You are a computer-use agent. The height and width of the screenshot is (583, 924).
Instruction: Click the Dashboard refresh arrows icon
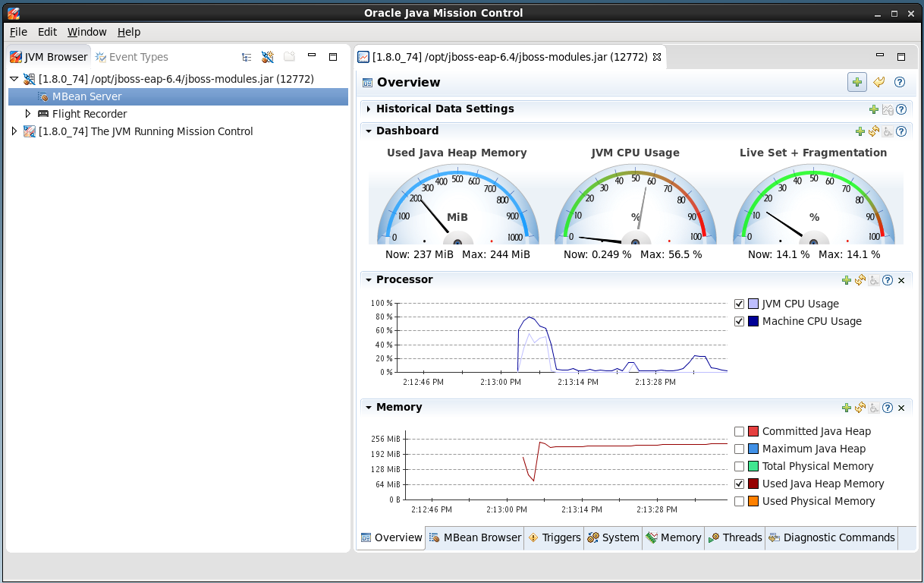point(874,131)
